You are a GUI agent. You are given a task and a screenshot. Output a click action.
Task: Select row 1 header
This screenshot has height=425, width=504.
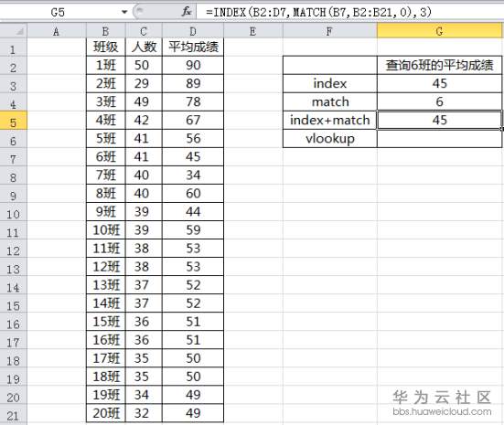click(x=13, y=48)
